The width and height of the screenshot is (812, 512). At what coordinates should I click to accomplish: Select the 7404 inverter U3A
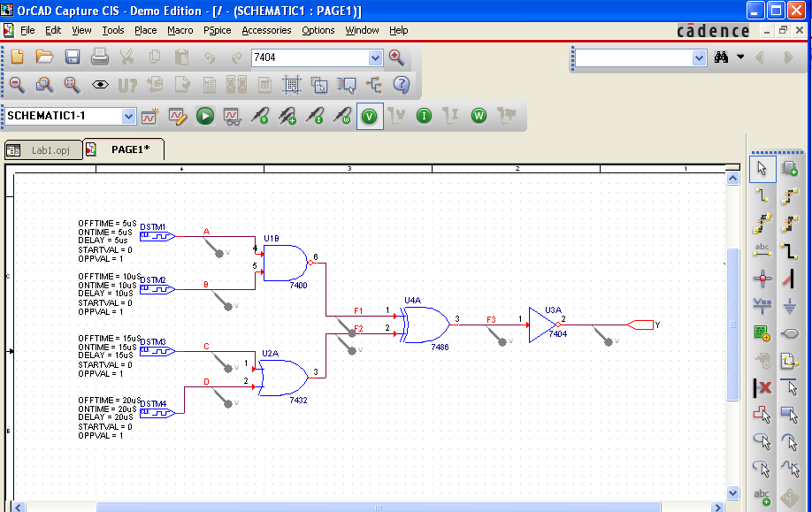click(x=544, y=325)
